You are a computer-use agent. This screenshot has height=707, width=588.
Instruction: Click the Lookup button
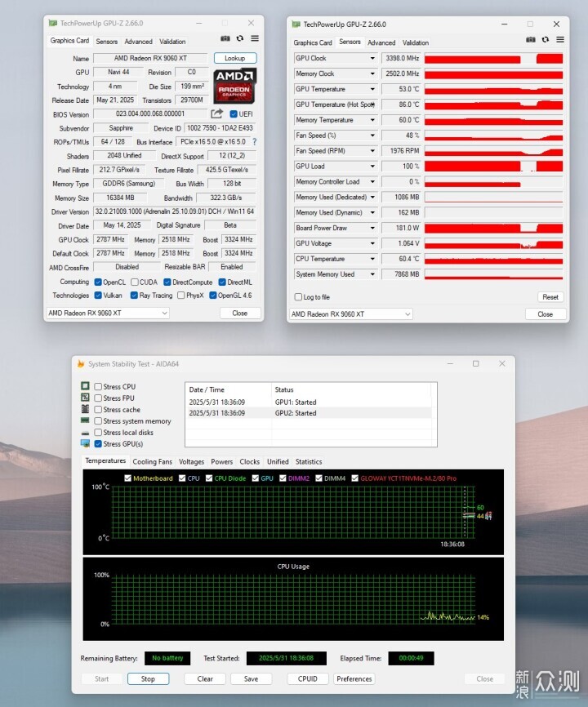(x=235, y=58)
